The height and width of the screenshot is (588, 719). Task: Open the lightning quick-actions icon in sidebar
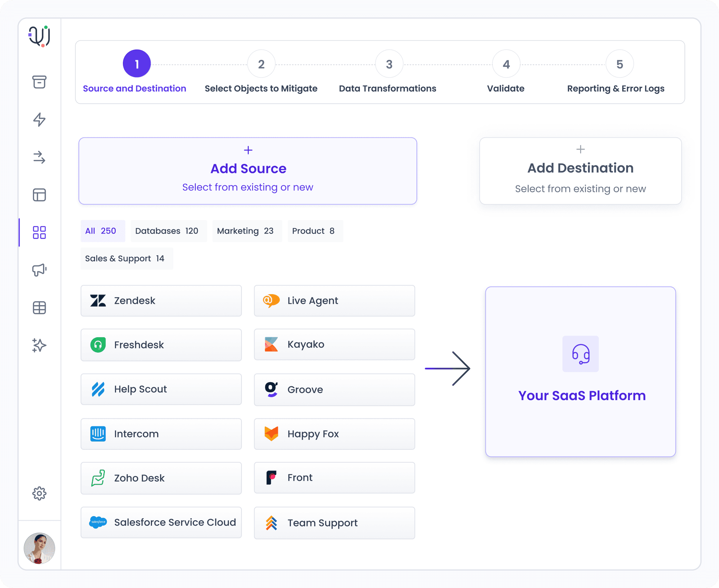click(39, 120)
